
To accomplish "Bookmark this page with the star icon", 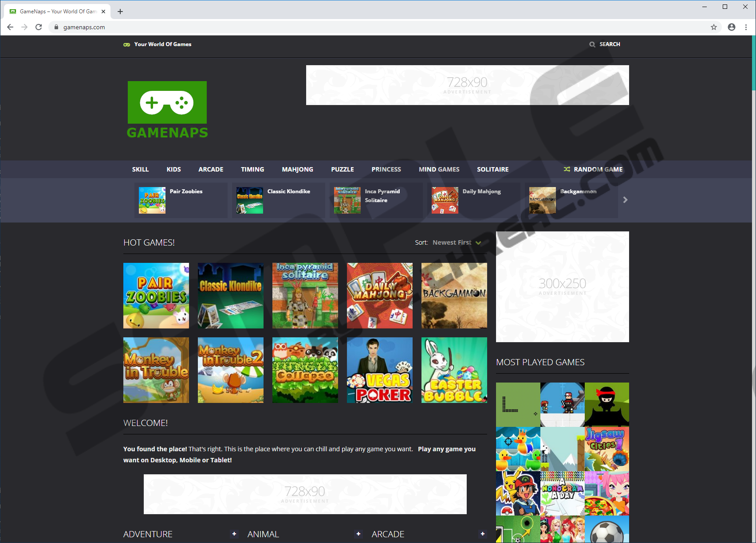I will [x=713, y=27].
